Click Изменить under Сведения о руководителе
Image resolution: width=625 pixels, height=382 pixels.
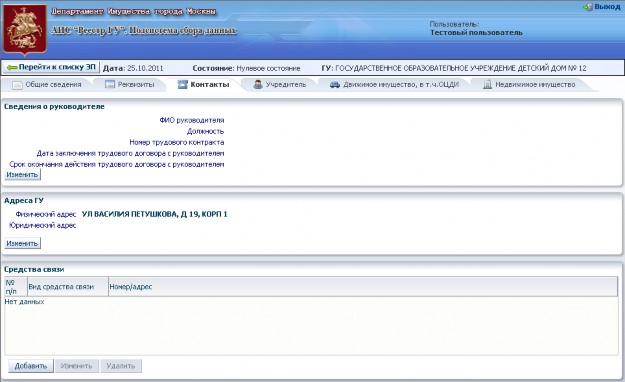22,175
